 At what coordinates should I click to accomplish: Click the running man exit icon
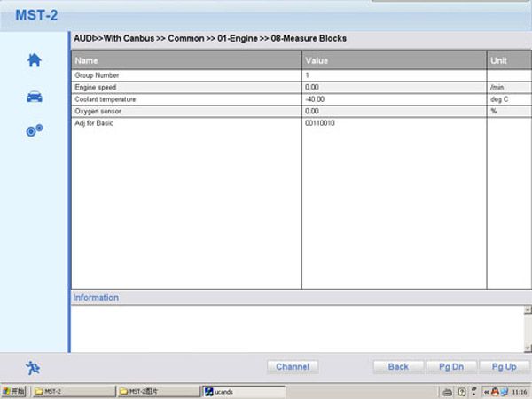33,367
